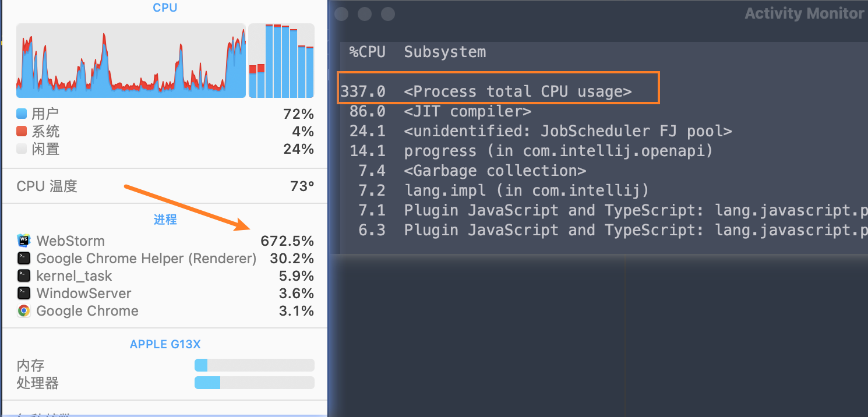
Task: Click the blue user legend square
Action: click(x=22, y=114)
